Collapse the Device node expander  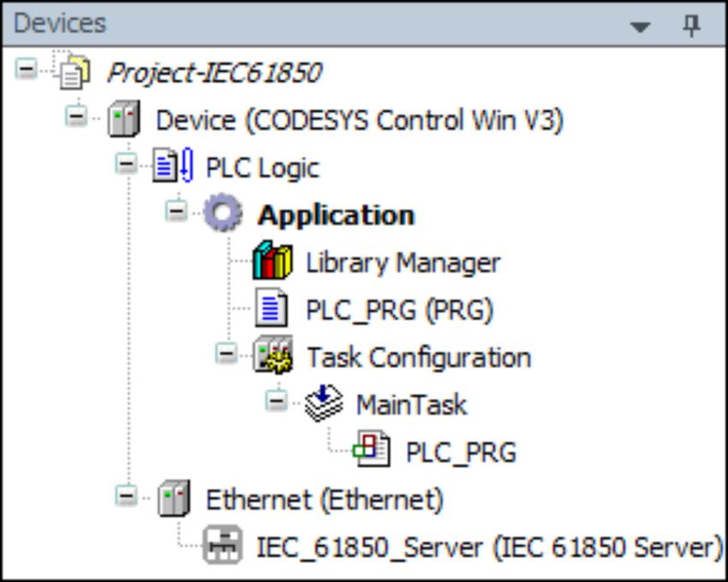pyautogui.click(x=76, y=116)
